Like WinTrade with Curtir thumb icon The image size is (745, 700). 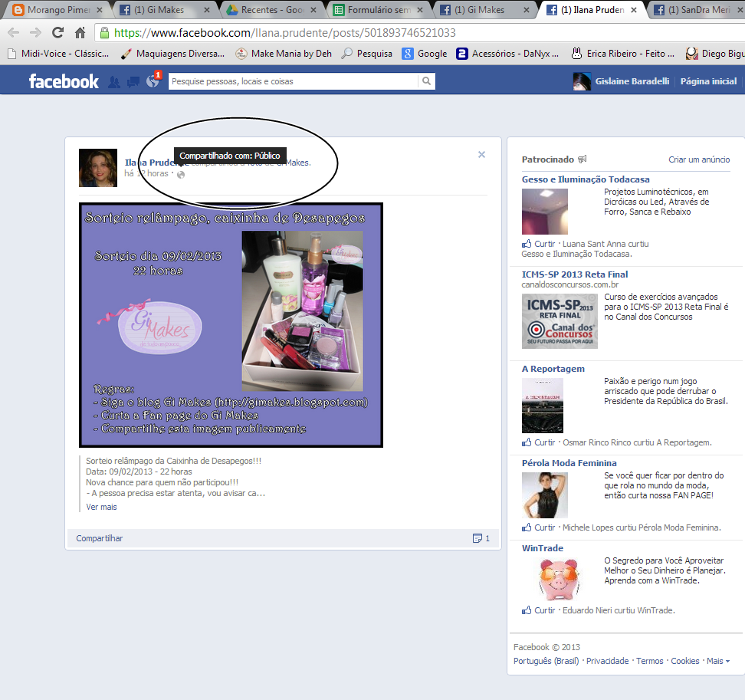527,610
